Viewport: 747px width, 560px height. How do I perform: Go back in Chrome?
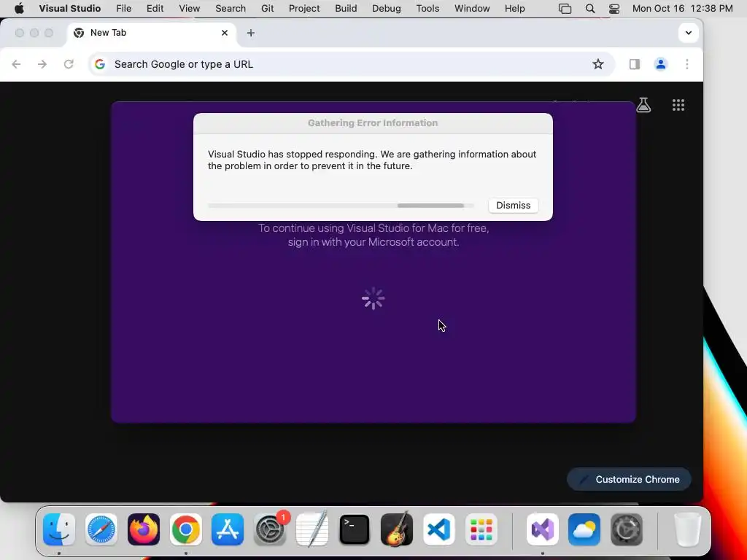pyautogui.click(x=16, y=64)
